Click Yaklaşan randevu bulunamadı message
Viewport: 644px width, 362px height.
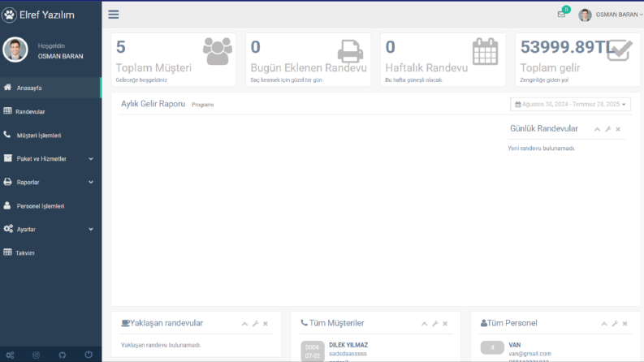[161, 345]
